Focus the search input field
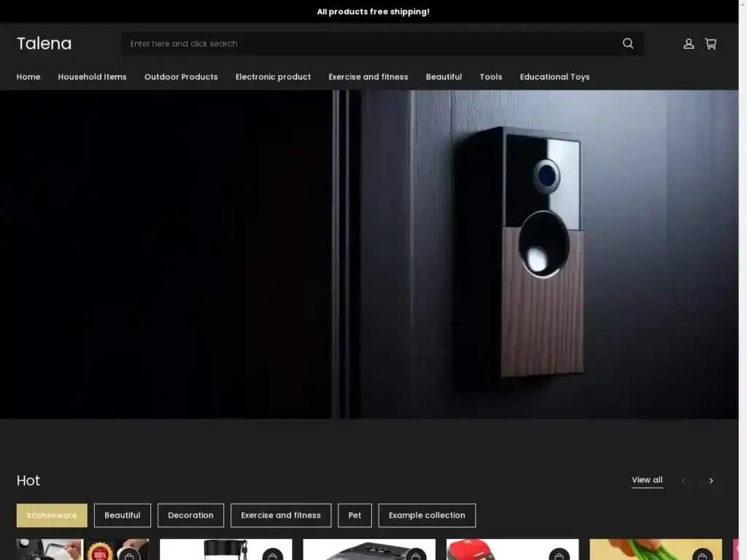The width and height of the screenshot is (747, 560). (365, 44)
